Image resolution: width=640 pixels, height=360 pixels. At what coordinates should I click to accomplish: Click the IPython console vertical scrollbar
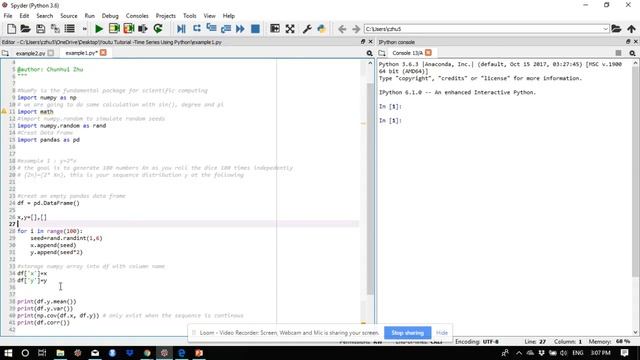point(636,171)
